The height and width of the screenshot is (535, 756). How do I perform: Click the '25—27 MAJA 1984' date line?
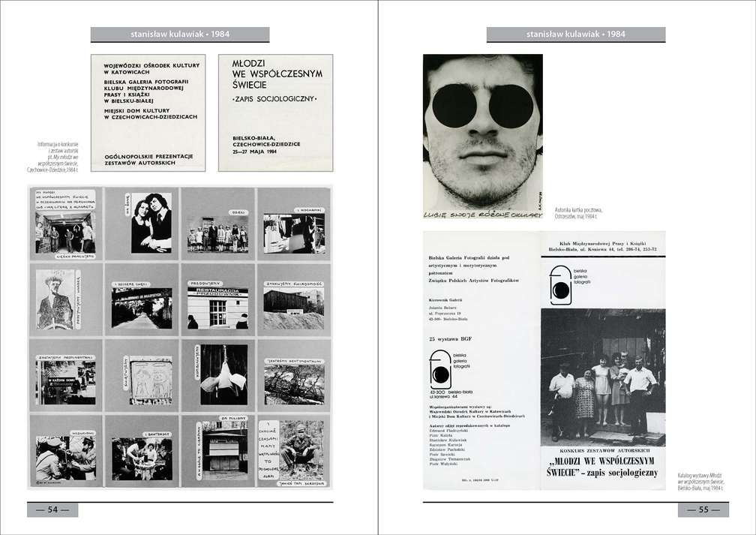coord(254,152)
